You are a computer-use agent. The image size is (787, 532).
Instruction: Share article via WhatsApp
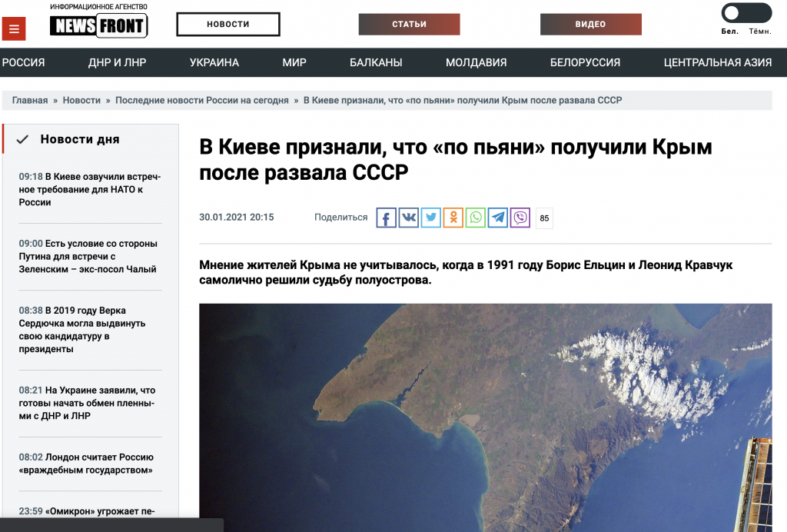tap(475, 218)
